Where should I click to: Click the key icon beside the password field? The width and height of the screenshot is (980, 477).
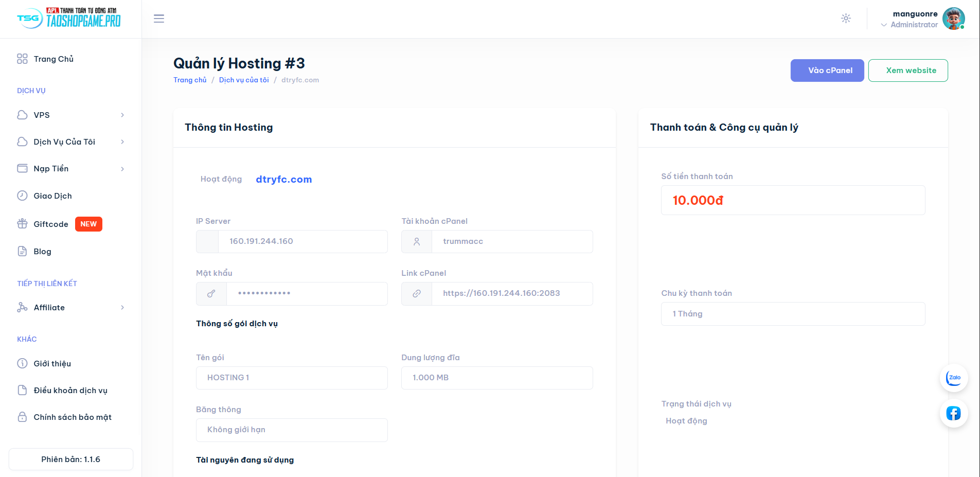tap(211, 294)
